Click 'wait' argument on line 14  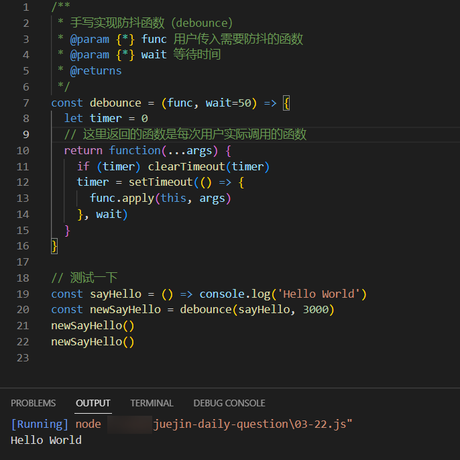tap(109, 214)
